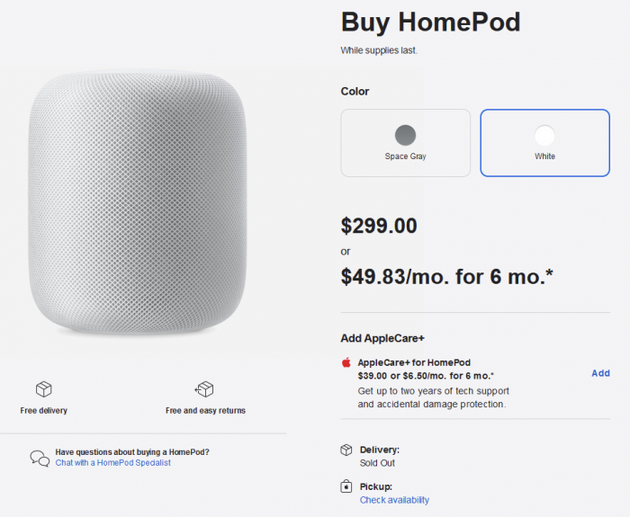Click the Free and easy returns icon
630x517 pixels.
click(x=205, y=389)
